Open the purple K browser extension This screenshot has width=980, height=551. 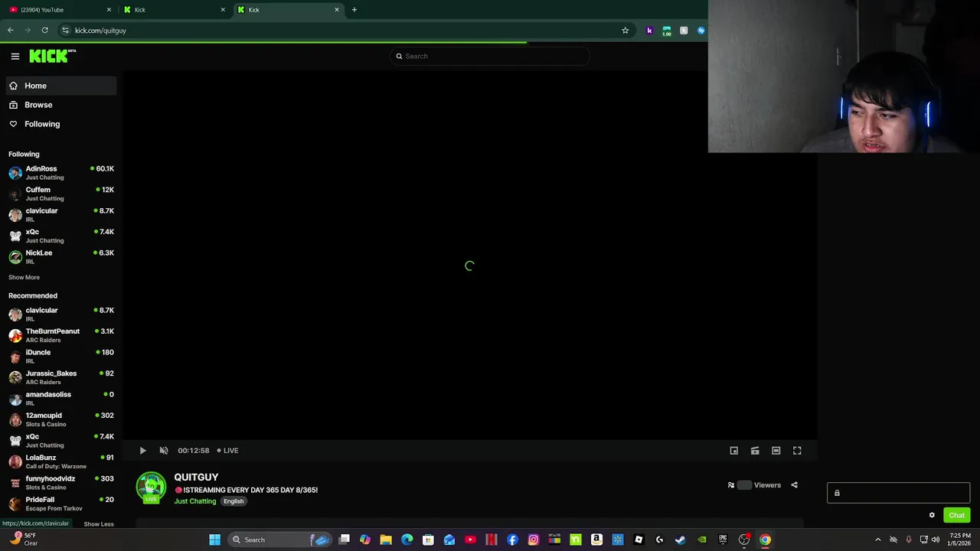pos(649,31)
